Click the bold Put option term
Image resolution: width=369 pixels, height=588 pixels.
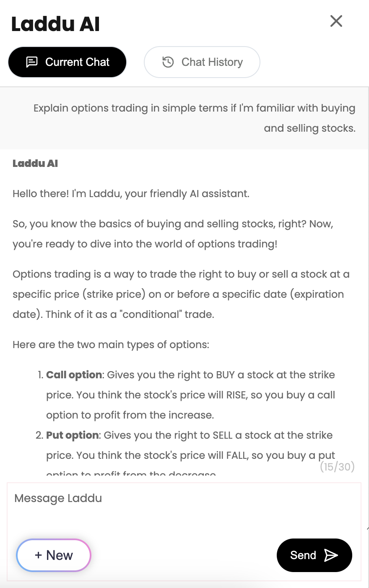coord(73,435)
